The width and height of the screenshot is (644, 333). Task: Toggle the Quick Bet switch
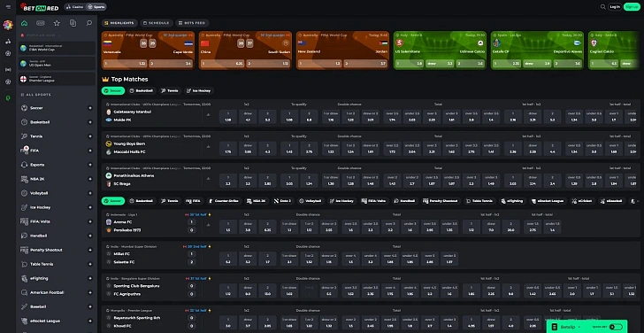616,327
